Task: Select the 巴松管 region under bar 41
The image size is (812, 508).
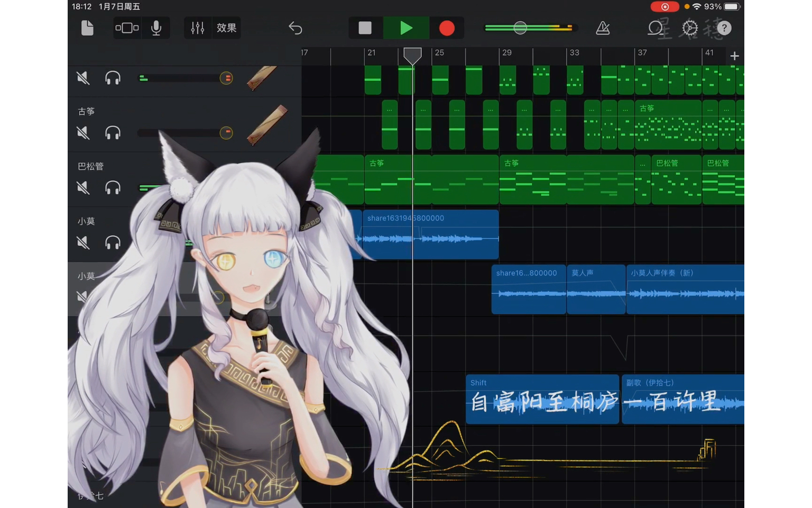Action: (723, 180)
